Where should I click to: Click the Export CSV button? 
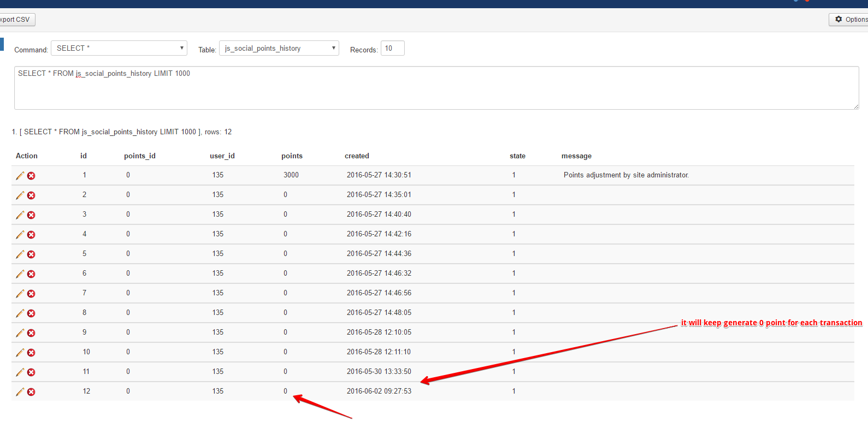pyautogui.click(x=16, y=20)
